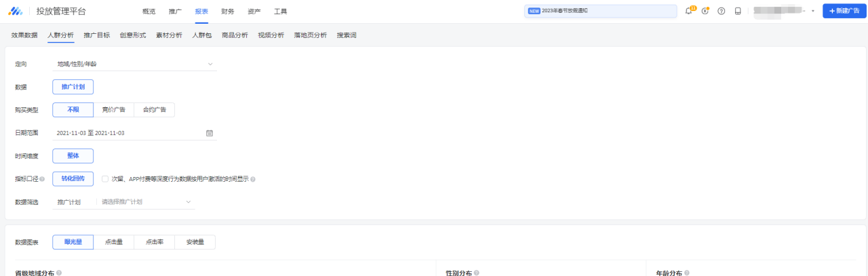
Task: Select 整体 time dimension
Action: [73, 156]
